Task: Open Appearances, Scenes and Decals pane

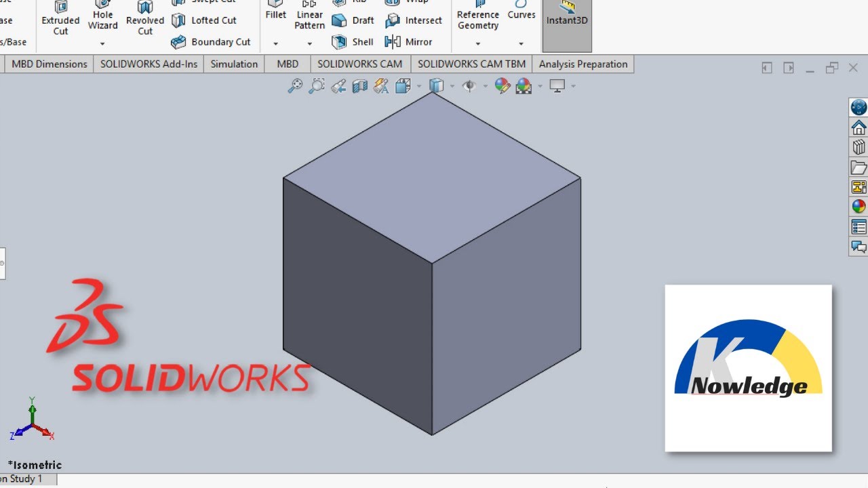Action: [859, 206]
